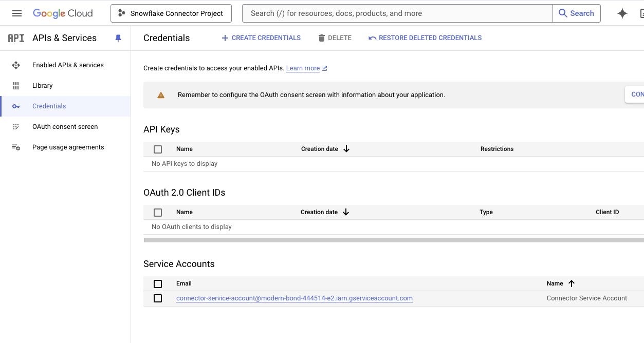
Task: Toggle the select-all checkbox in API Keys
Action: (x=158, y=149)
